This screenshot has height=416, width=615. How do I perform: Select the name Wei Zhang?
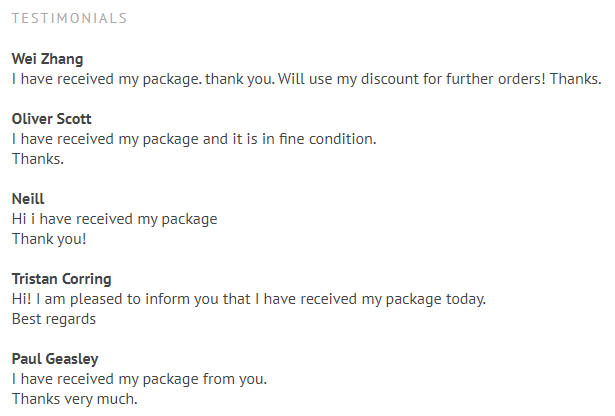47,59
